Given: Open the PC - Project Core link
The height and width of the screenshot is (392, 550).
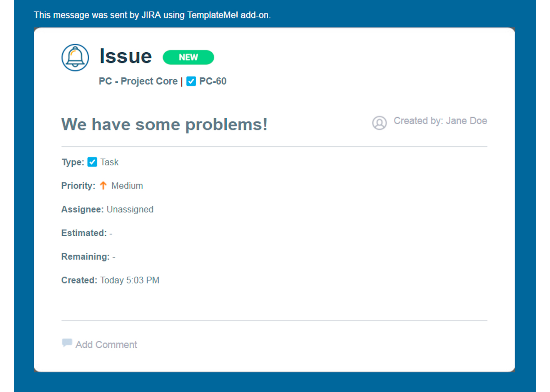Looking at the screenshot, I should coord(138,81).
